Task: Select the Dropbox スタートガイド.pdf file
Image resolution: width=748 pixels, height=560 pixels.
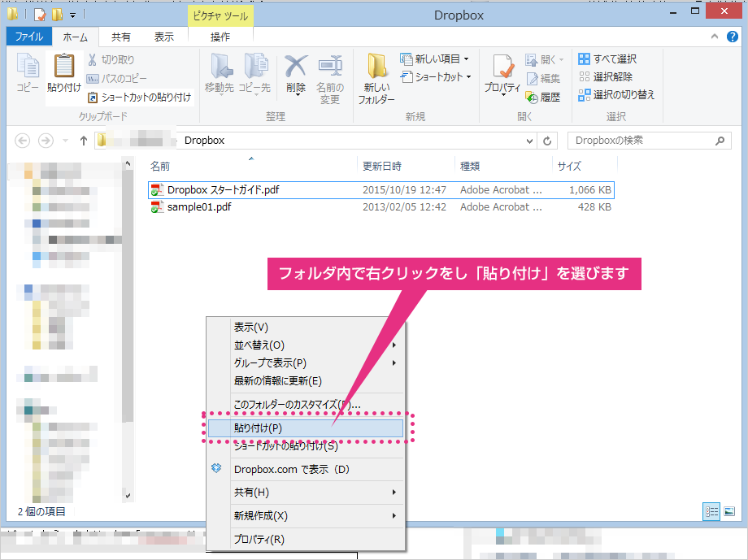Action: pyautogui.click(x=381, y=190)
